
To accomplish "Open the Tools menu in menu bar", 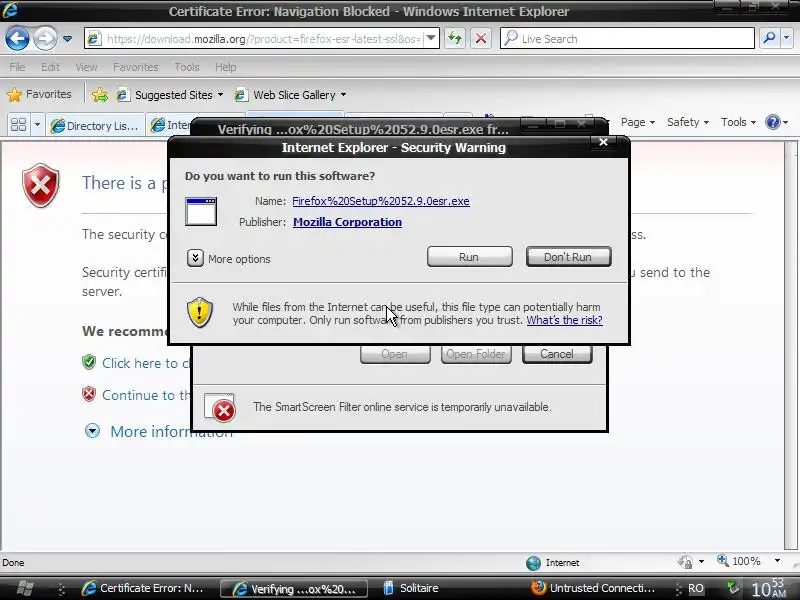I will (x=187, y=67).
